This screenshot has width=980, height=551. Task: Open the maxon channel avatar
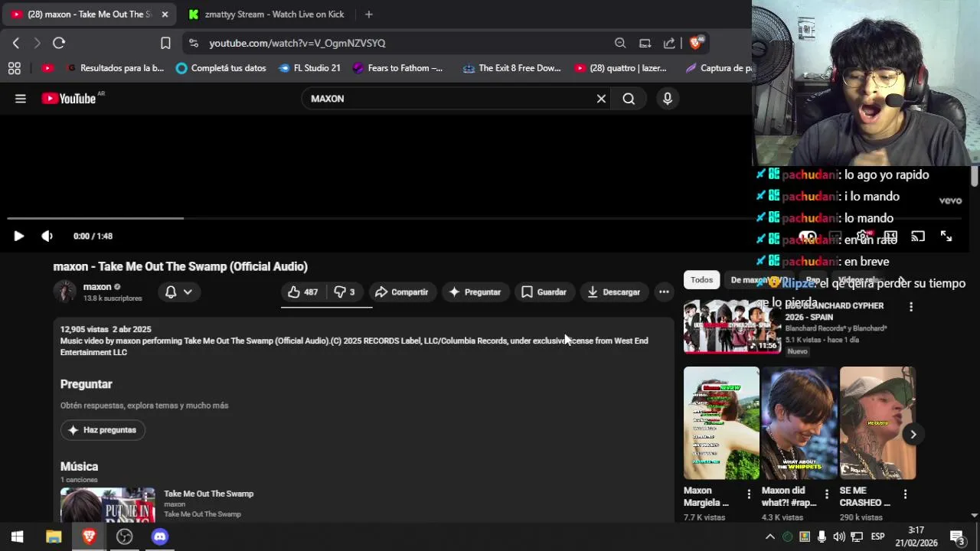65,292
